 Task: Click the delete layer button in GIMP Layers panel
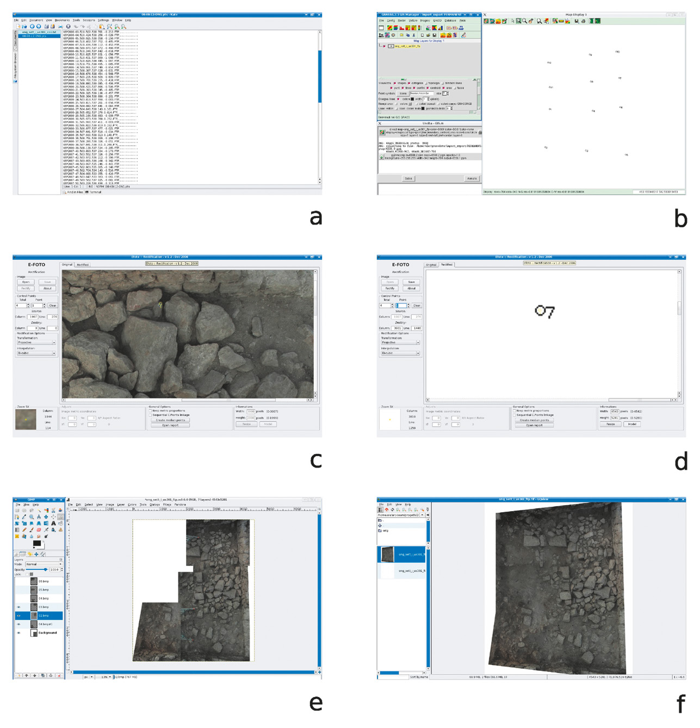click(x=59, y=675)
